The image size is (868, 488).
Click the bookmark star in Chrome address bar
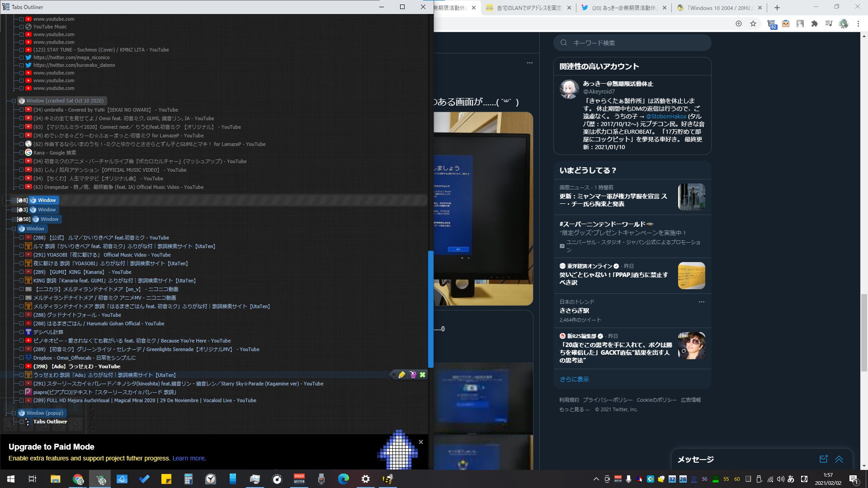coord(753,23)
